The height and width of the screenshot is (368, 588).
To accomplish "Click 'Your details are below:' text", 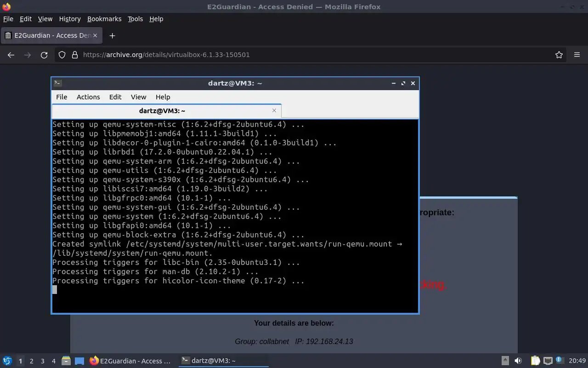I will (294, 323).
